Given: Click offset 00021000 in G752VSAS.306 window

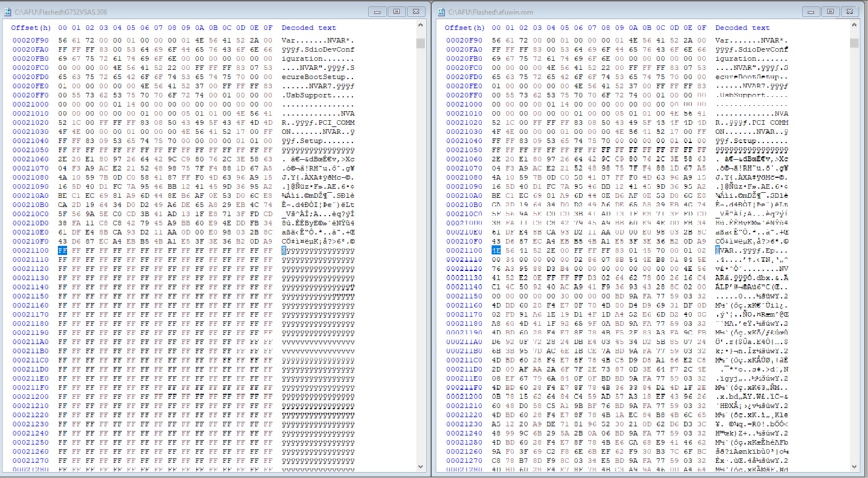Looking at the screenshot, I should pyautogui.click(x=31, y=105).
